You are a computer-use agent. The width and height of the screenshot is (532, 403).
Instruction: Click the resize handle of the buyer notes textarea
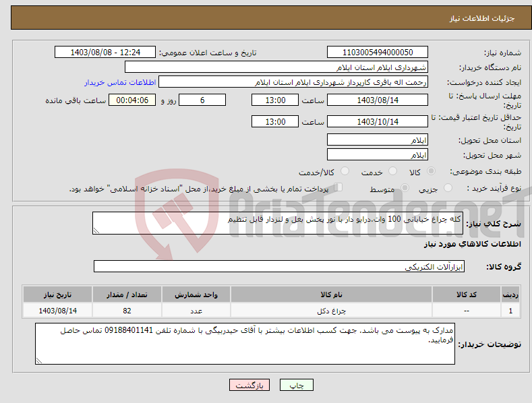[x=39, y=361]
